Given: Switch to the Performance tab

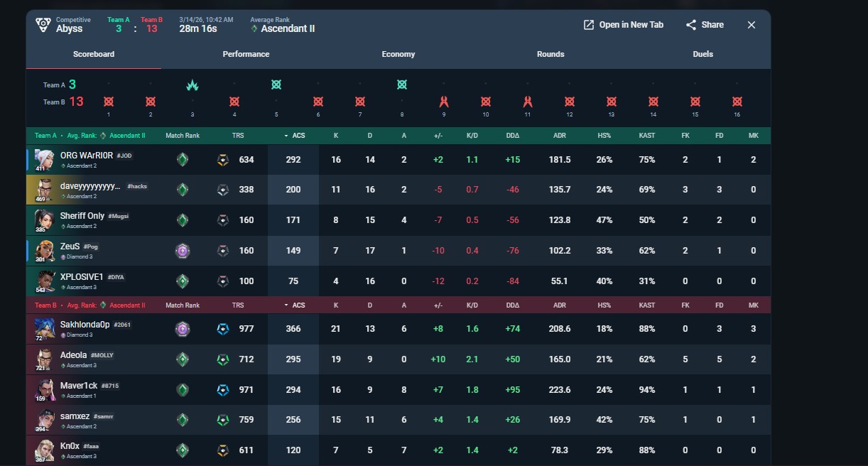Looking at the screenshot, I should 246,54.
